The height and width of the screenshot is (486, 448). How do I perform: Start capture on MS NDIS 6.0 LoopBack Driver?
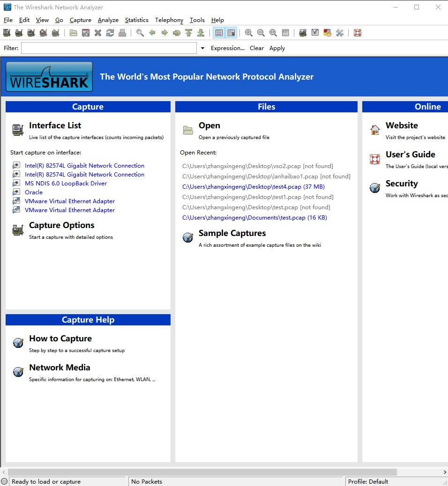point(66,184)
